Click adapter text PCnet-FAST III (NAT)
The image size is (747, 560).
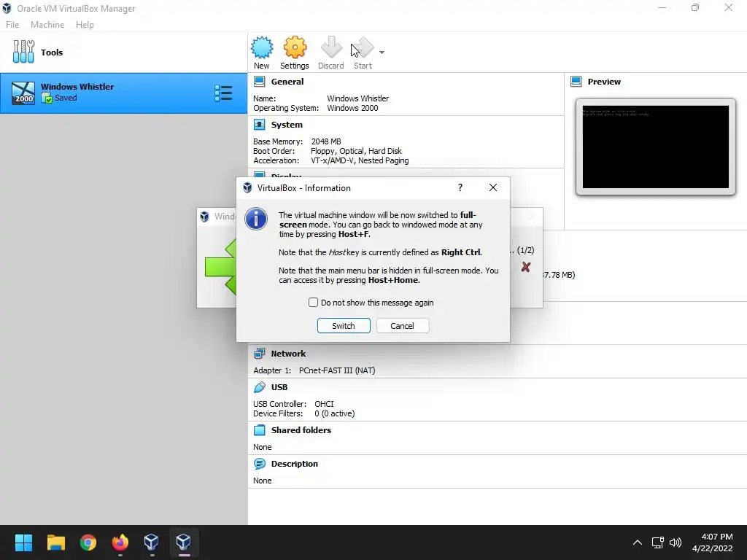click(337, 370)
